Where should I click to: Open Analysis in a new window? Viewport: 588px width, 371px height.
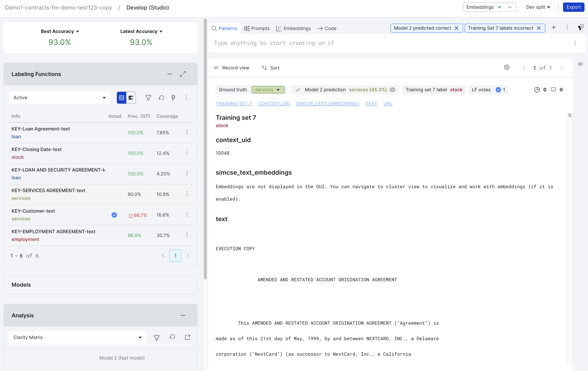pos(187,337)
